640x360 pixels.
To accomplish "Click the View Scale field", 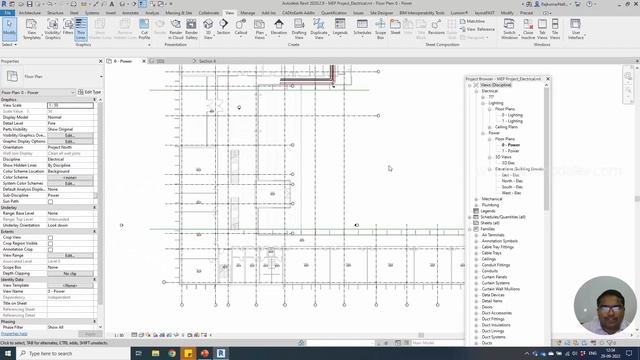I will (x=70, y=105).
